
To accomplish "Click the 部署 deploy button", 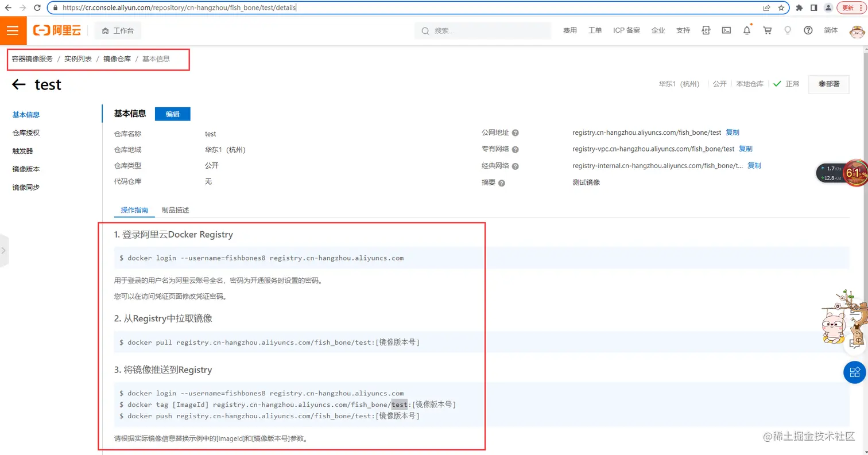I will (x=829, y=84).
